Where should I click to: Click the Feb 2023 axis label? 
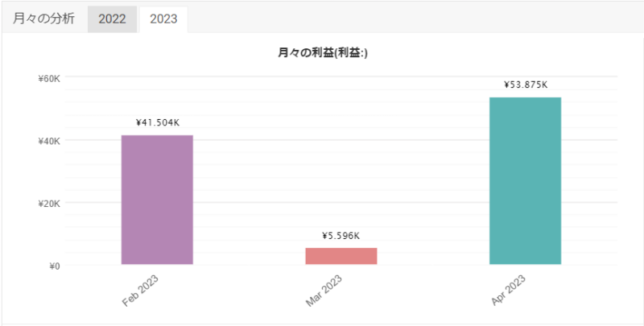[x=140, y=291]
